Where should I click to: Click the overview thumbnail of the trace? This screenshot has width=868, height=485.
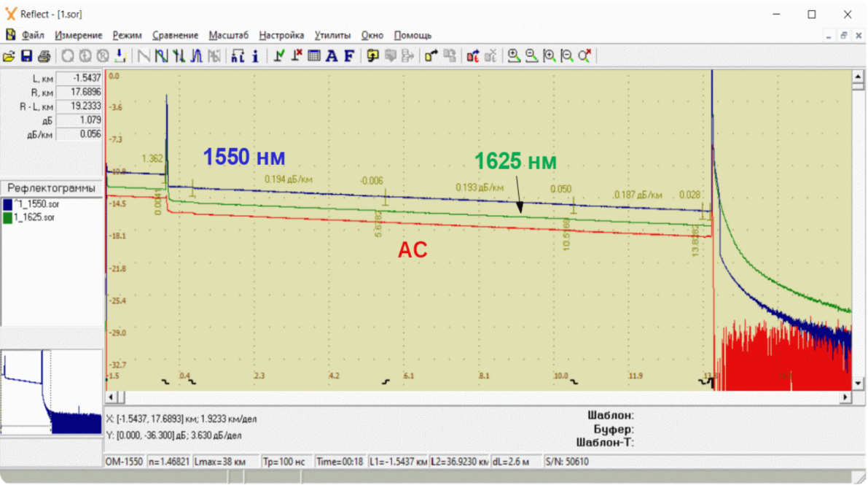(x=52, y=392)
